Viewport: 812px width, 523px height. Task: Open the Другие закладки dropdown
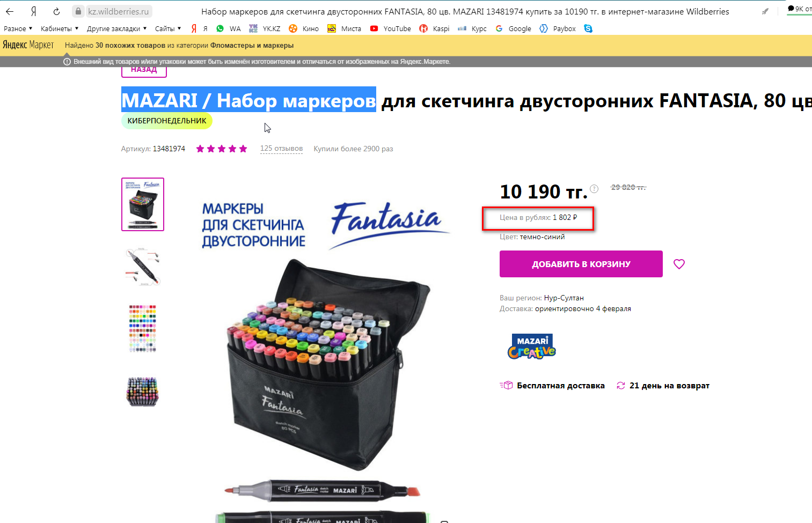[x=116, y=28]
